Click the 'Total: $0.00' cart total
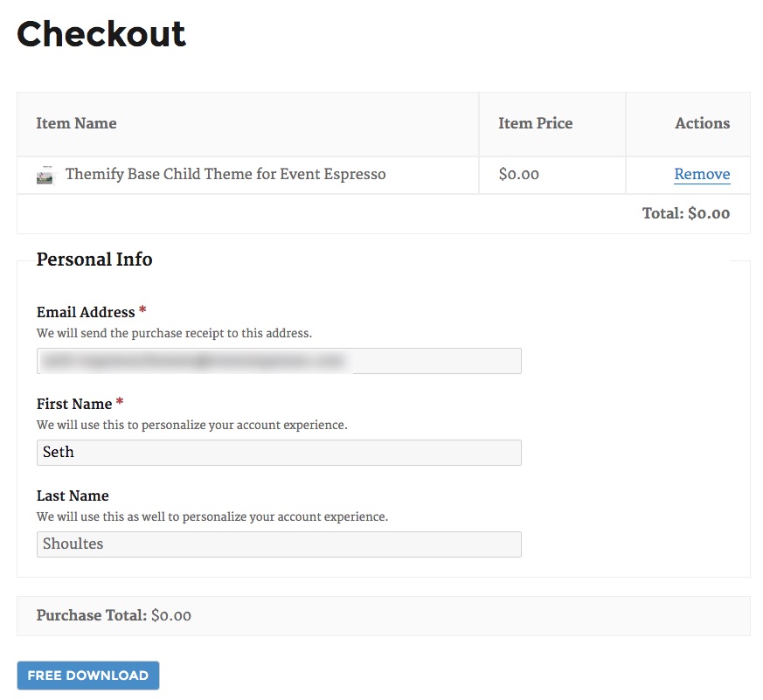 pos(686,213)
